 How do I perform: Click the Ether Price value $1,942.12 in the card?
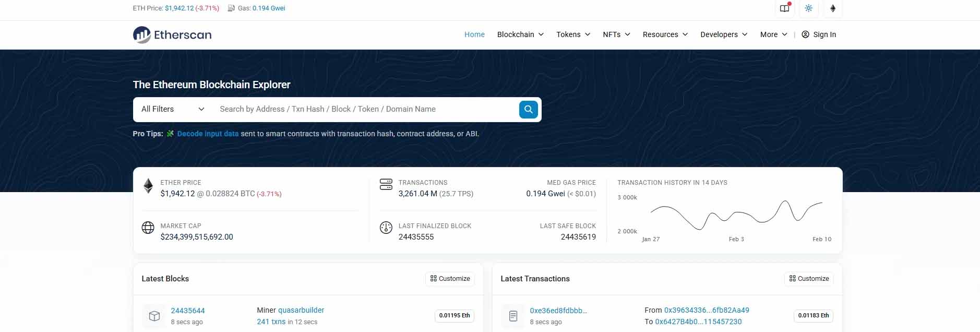coord(177,194)
